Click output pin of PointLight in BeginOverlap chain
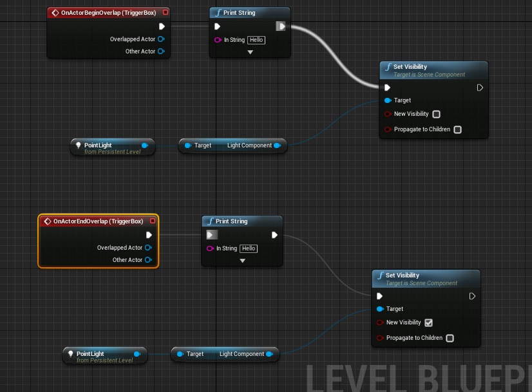Image resolution: width=532 pixels, height=392 pixels. click(145, 145)
